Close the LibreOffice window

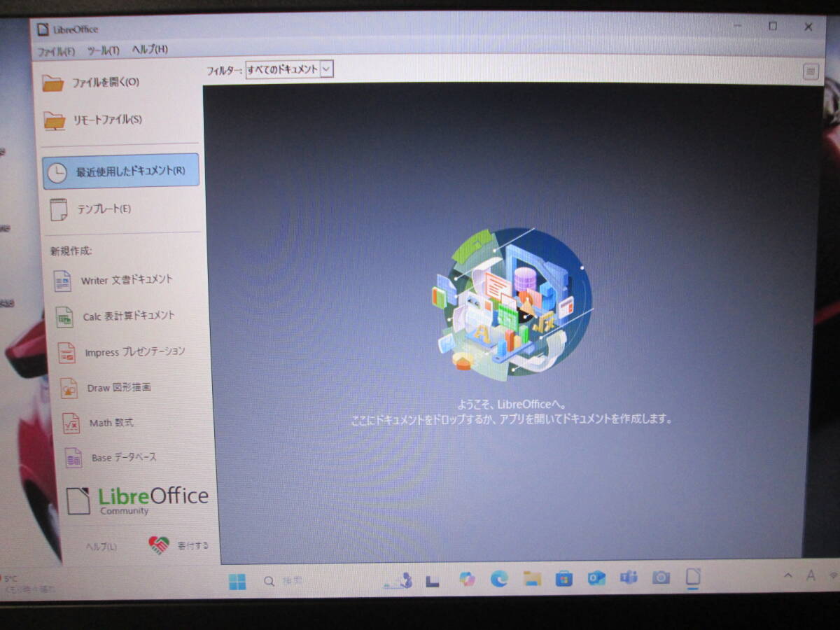tap(808, 27)
